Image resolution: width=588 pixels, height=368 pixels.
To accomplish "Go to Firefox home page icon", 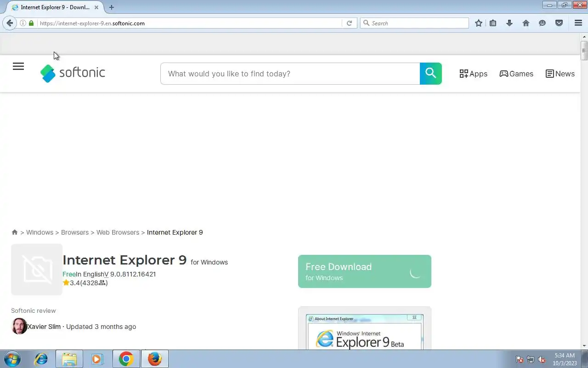I will (x=526, y=23).
